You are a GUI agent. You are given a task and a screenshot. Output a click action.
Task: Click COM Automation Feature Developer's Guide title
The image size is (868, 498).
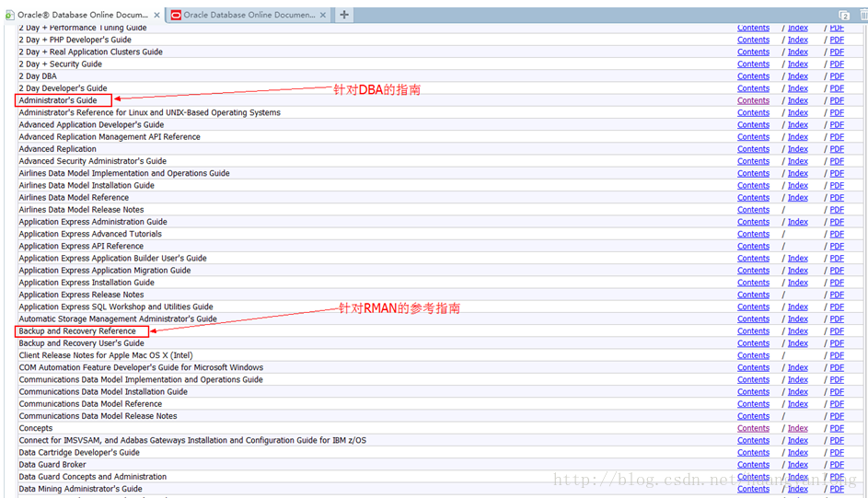click(141, 367)
